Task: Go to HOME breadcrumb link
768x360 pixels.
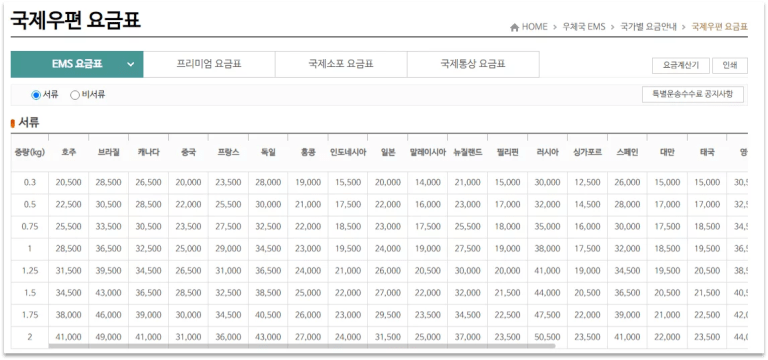Action: [534, 27]
